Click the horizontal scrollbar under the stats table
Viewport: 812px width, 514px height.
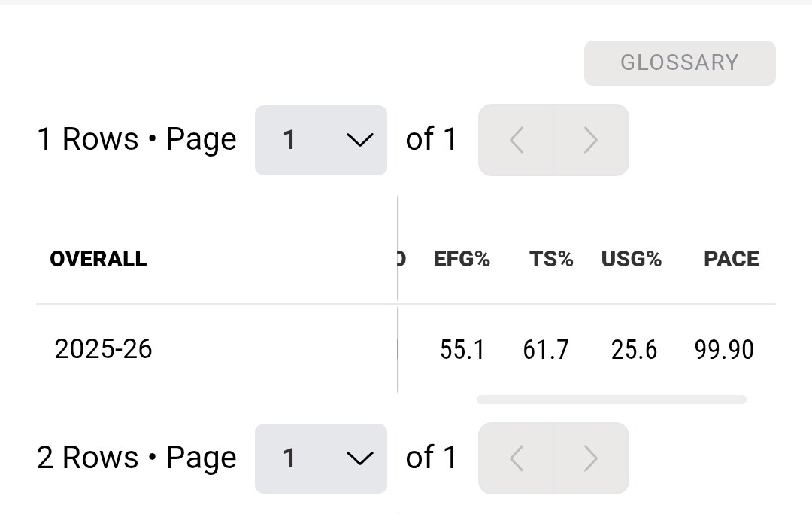(x=611, y=400)
